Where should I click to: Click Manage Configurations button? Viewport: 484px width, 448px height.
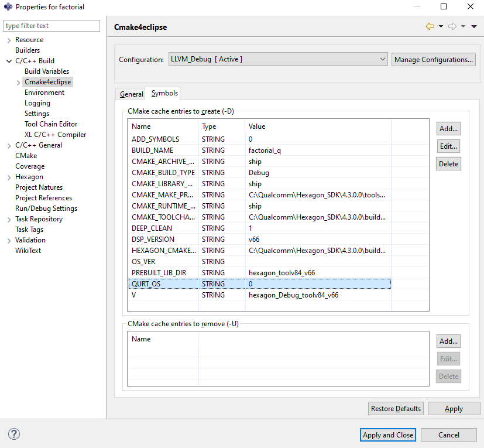coord(434,59)
